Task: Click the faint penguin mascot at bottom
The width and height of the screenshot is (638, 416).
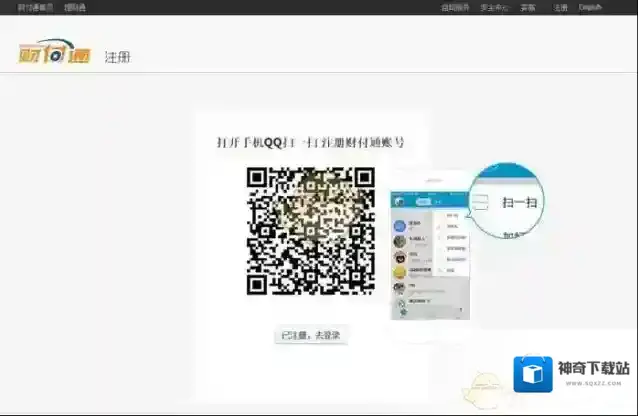Action: pyautogui.click(x=486, y=386)
